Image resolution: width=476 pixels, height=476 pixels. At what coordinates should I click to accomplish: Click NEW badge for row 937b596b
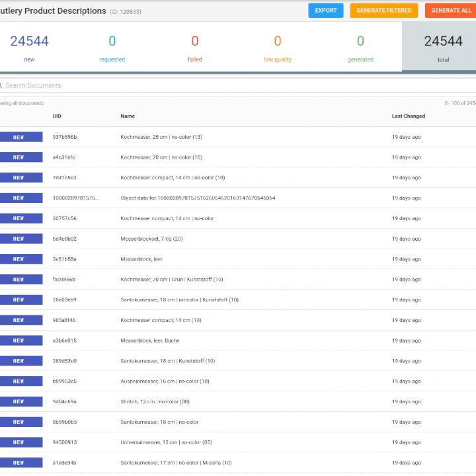pyautogui.click(x=21, y=138)
